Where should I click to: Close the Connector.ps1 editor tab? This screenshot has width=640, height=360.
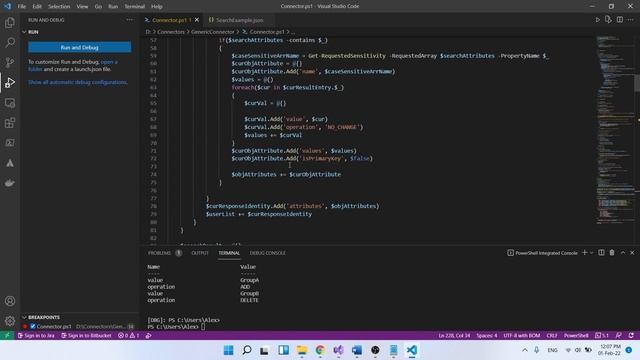pos(197,20)
